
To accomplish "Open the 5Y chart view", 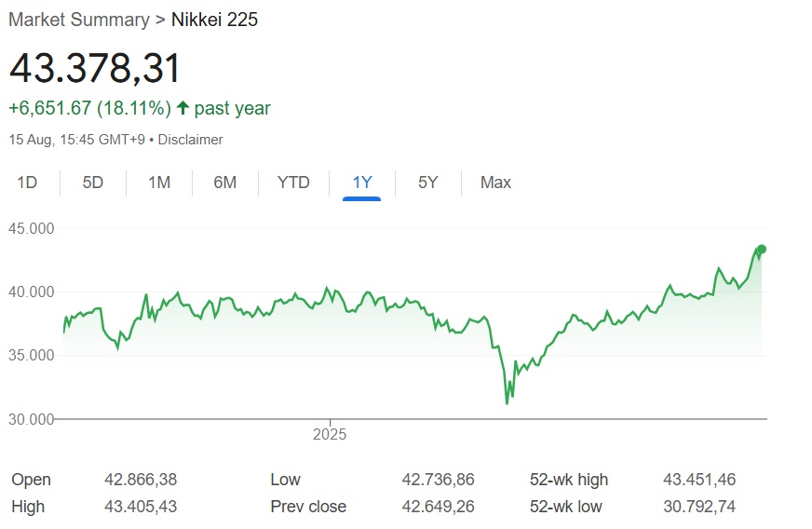I will (427, 183).
